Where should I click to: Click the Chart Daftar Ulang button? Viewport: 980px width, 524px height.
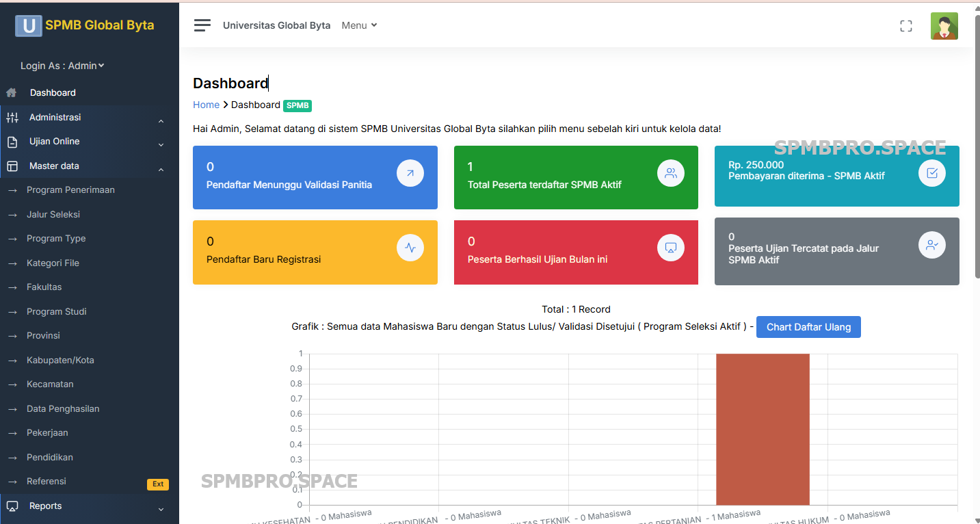(x=808, y=327)
